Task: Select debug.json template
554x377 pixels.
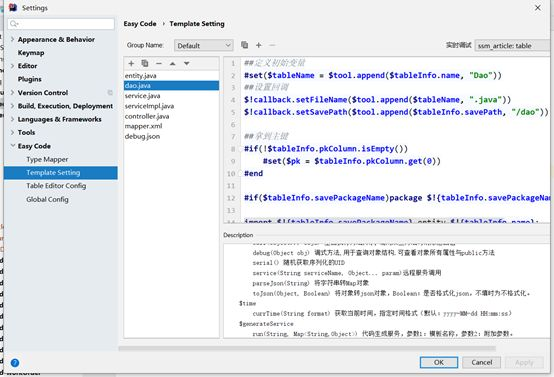Action: [171, 136]
